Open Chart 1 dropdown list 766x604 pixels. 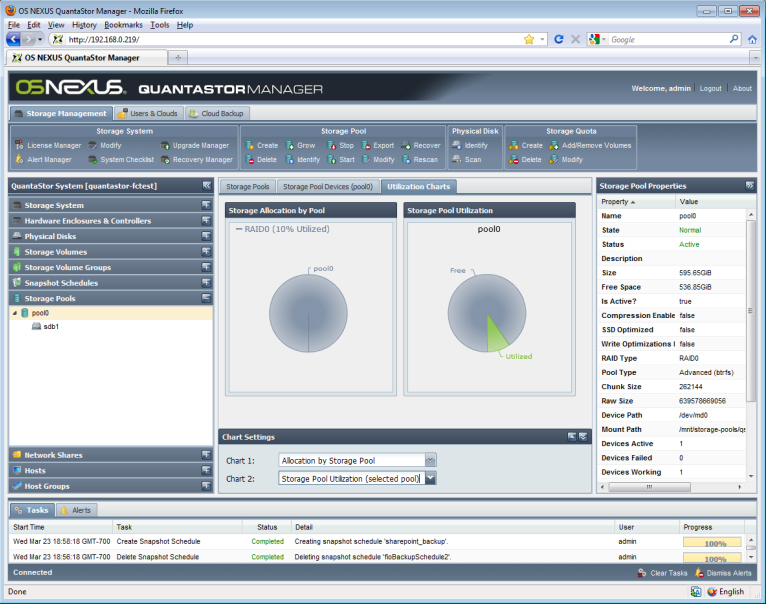point(430,460)
